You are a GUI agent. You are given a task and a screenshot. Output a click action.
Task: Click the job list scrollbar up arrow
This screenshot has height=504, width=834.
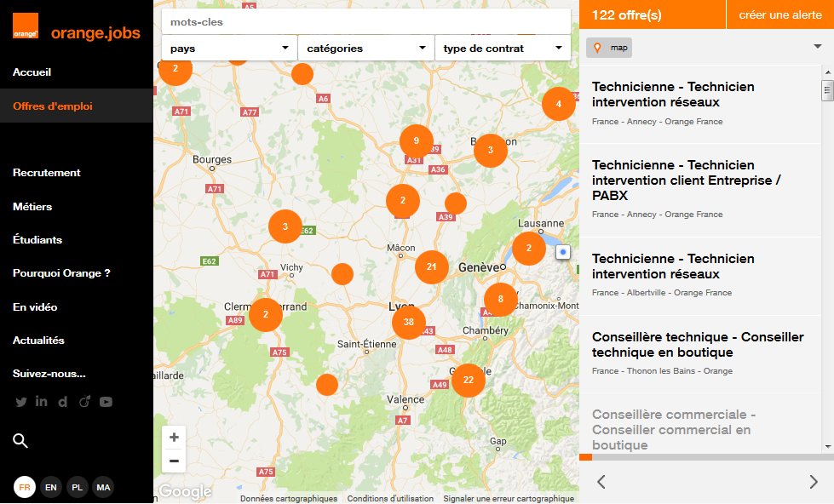click(828, 72)
